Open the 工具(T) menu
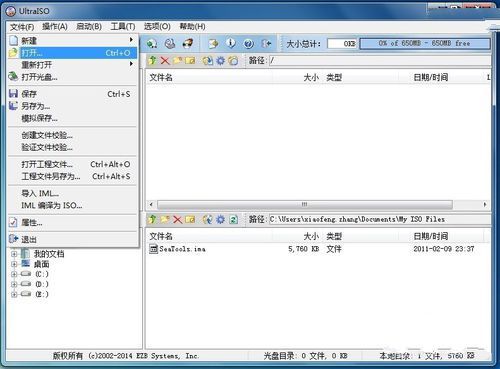 [123, 26]
